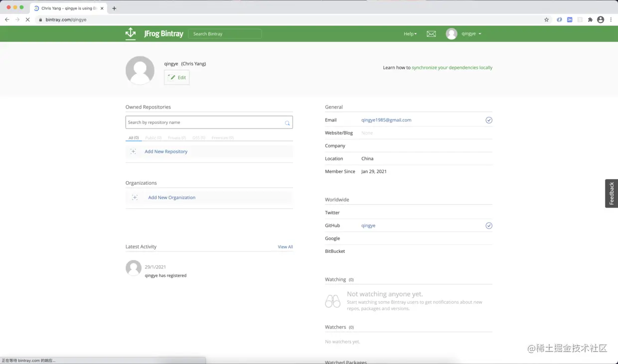Go back with the browser back arrow

coord(7,20)
